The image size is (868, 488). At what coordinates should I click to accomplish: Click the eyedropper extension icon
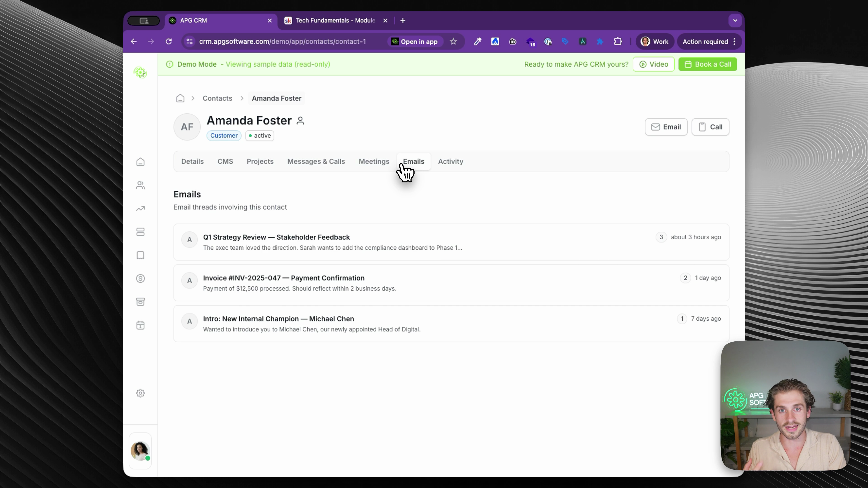pyautogui.click(x=477, y=41)
